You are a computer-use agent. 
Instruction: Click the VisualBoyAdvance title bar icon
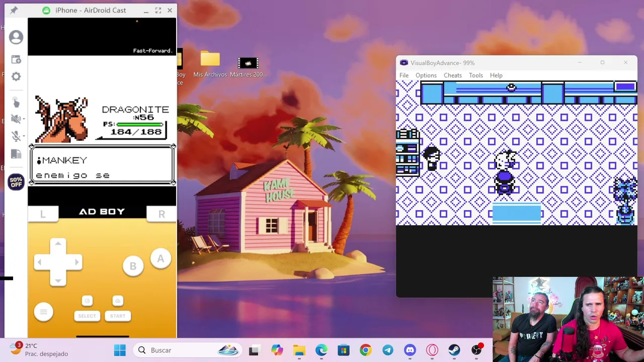pyautogui.click(x=404, y=63)
